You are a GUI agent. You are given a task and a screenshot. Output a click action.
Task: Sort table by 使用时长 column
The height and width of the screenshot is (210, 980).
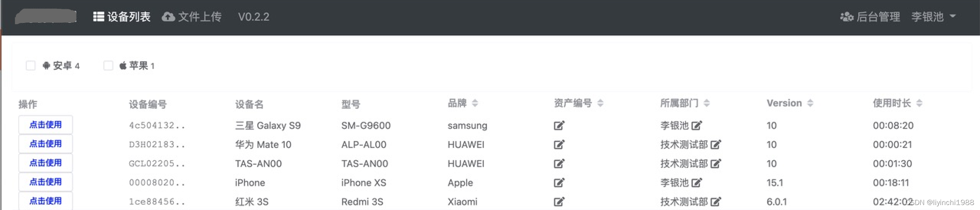[x=920, y=103]
